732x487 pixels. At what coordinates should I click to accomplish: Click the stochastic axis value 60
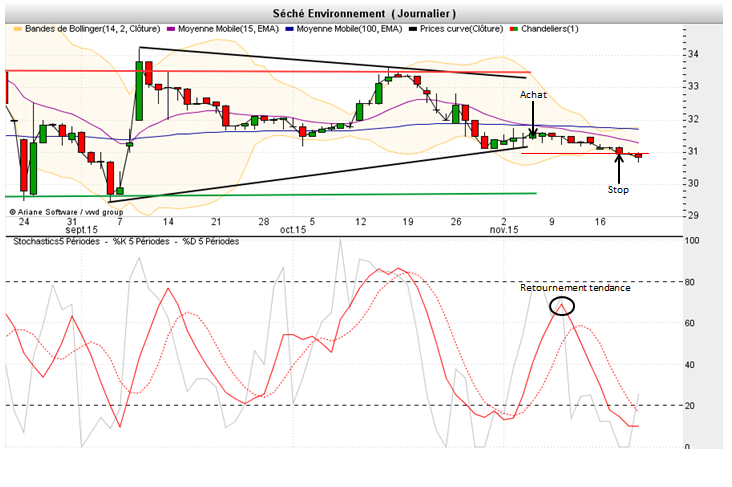pos(690,323)
